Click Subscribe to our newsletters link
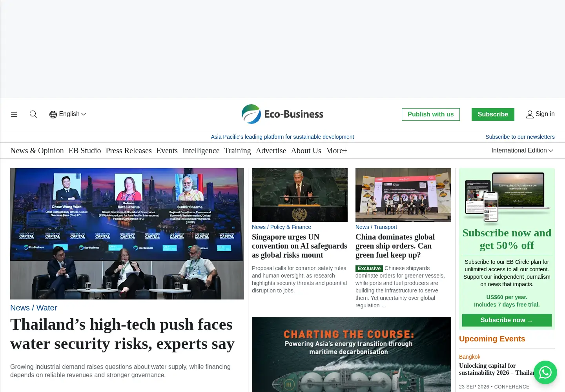Image resolution: width=565 pixels, height=392 pixels. coord(520,137)
